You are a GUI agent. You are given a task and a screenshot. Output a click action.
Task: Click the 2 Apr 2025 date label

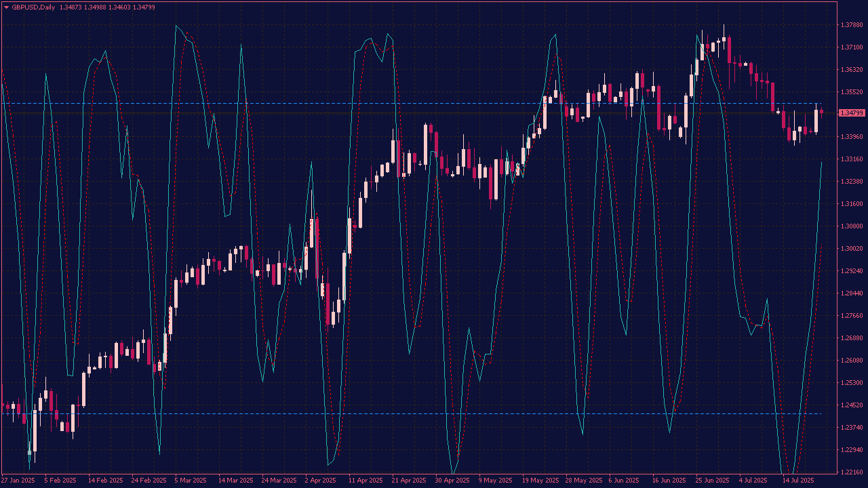[x=321, y=481]
